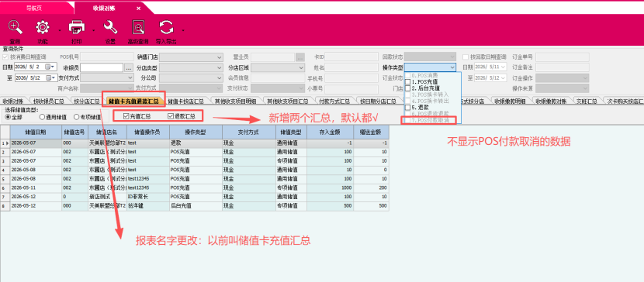This screenshot has height=282, width=644.
Task: Select the 通用储值 radio button
Action: (42, 117)
